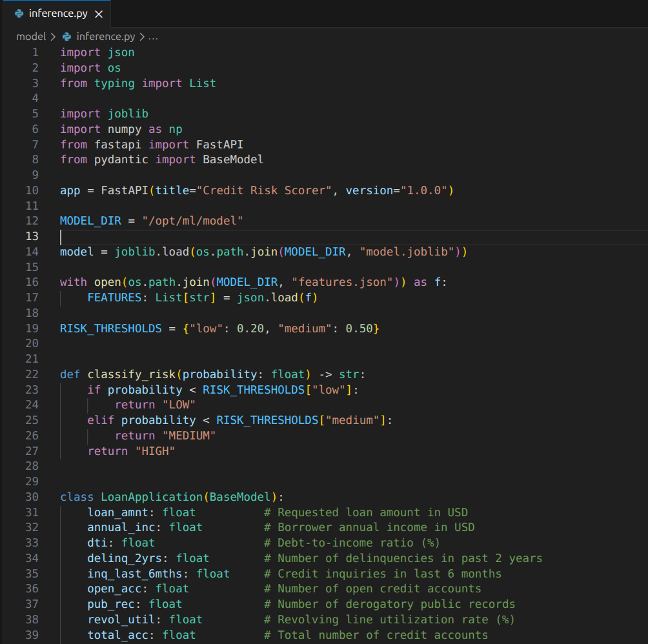Click the "Credit Risk Scorer" title string
This screenshot has width=648, height=644.
pyautogui.click(x=264, y=190)
